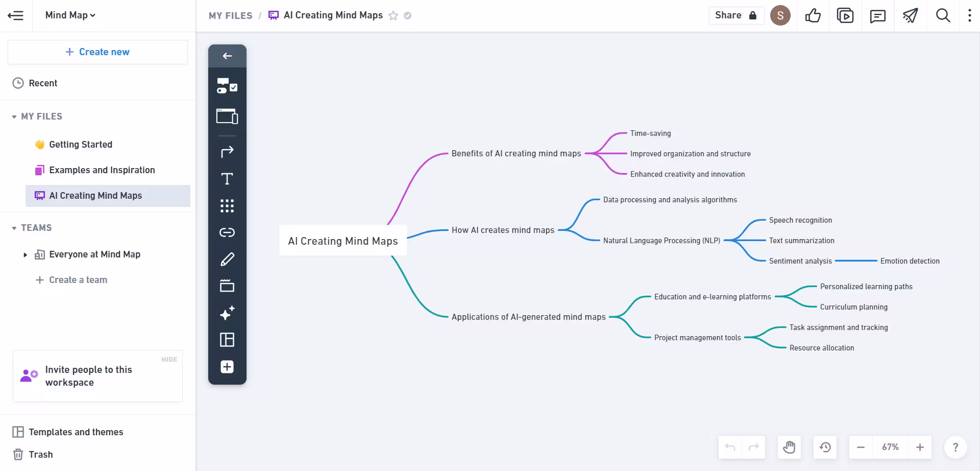Select the central AI Creating Mind Maps node

pyautogui.click(x=342, y=241)
